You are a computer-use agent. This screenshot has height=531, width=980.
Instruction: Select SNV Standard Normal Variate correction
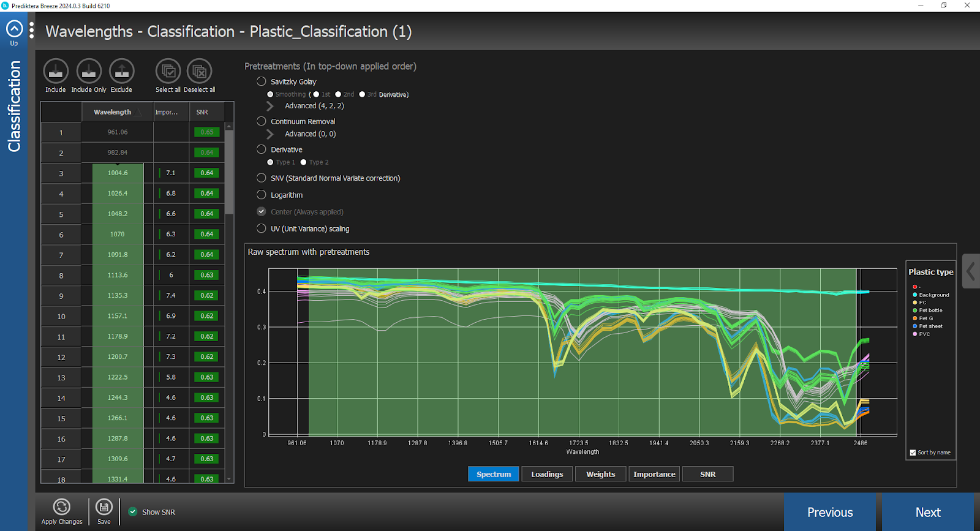[262, 178]
